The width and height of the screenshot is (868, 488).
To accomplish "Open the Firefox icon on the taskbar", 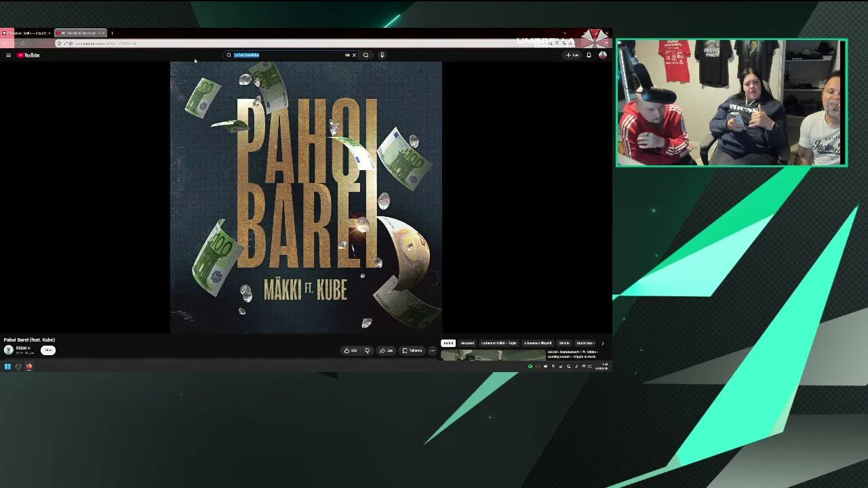I will point(29,366).
